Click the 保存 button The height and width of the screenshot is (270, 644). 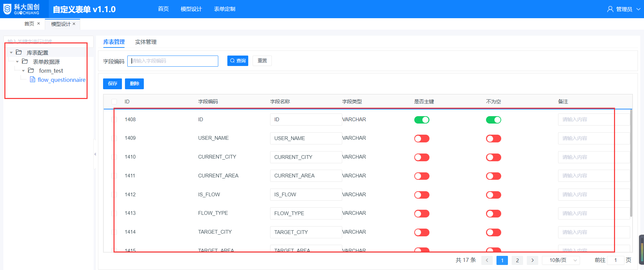[112, 84]
